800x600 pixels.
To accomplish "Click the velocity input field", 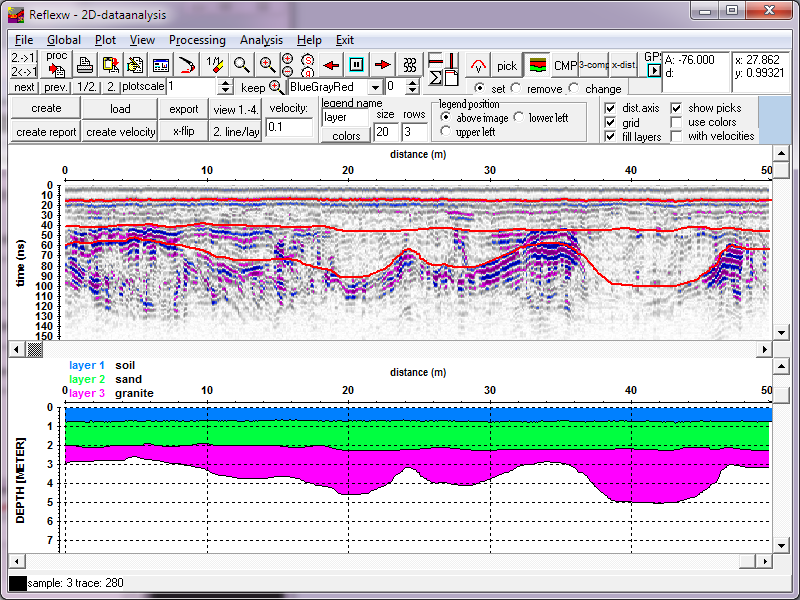I will [x=289, y=127].
